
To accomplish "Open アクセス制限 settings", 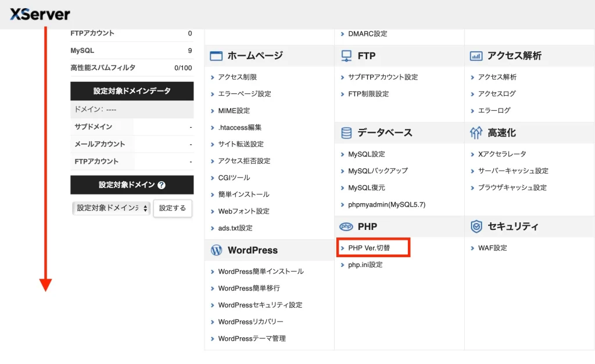I will [x=237, y=77].
